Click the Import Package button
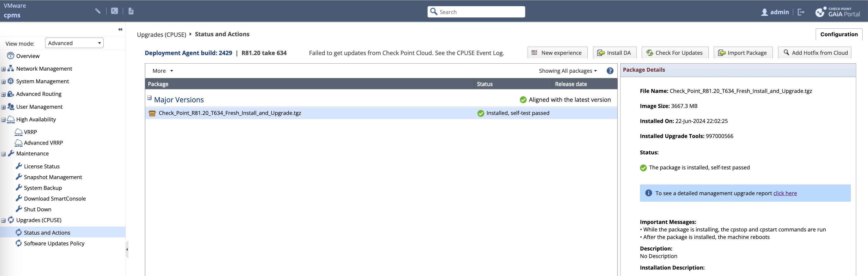The image size is (868, 276). (743, 53)
